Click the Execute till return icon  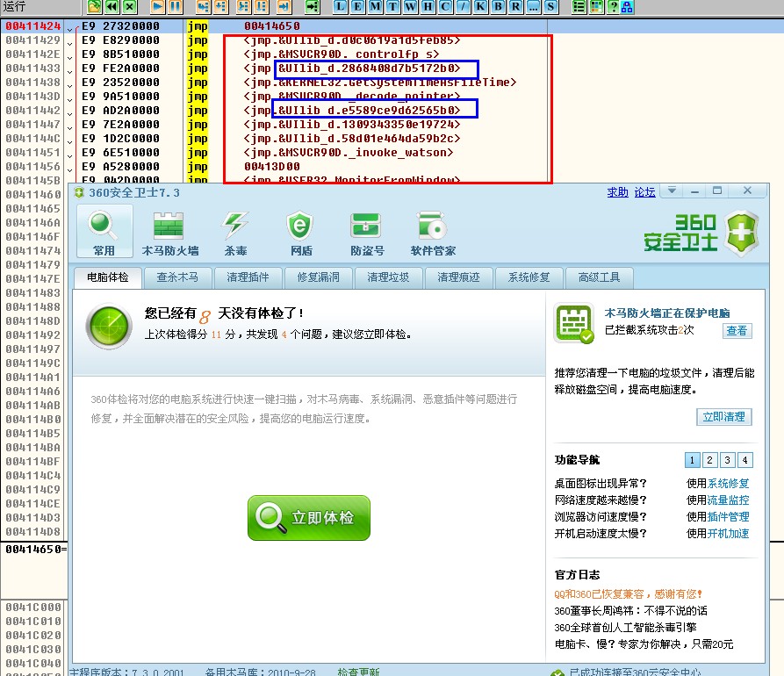pyautogui.click(x=284, y=6)
